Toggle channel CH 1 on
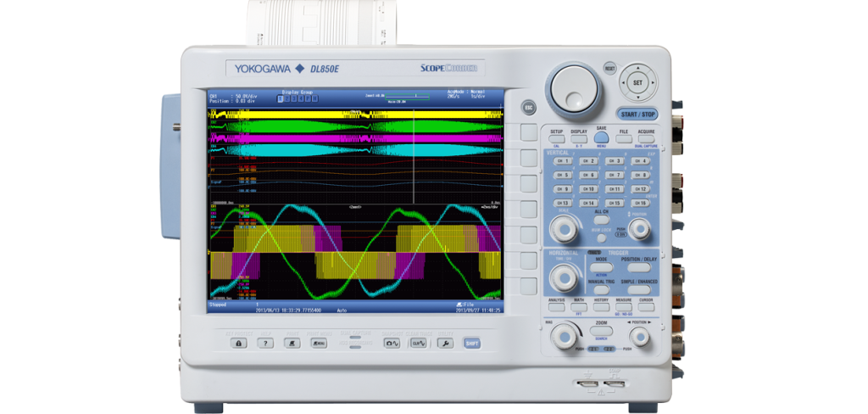Screen dimensions: 868x414 pos(561,160)
